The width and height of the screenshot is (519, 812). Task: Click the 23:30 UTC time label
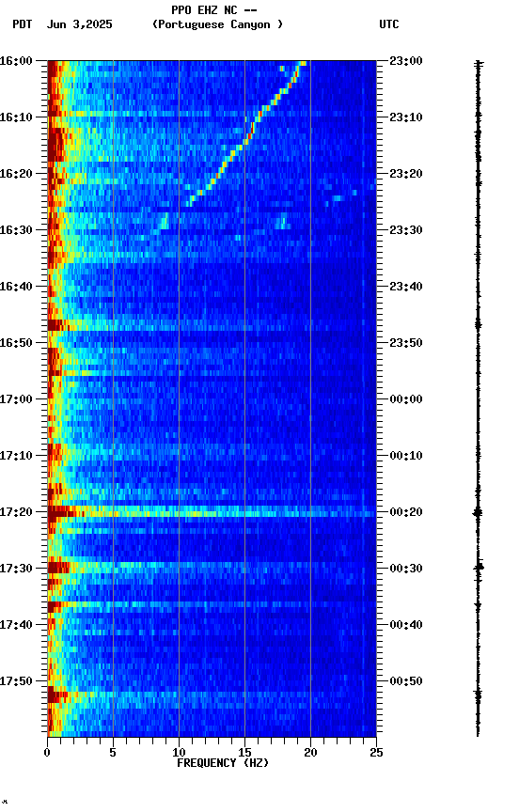[x=406, y=230]
